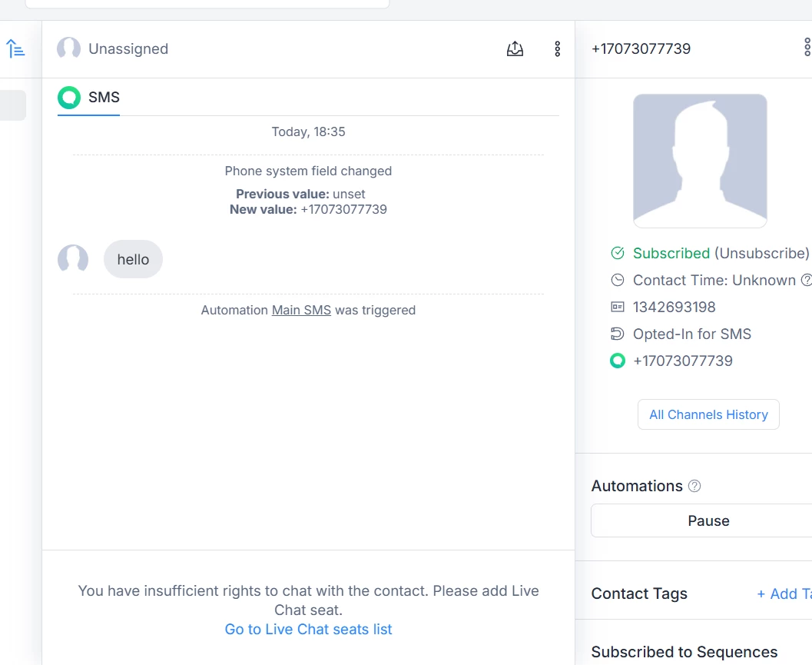Open All Channels History

click(x=708, y=414)
